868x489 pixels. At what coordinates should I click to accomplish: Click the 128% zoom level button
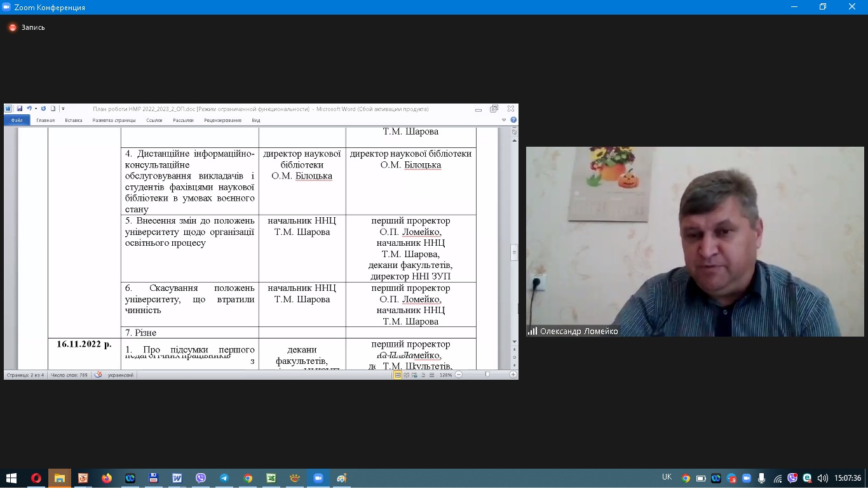point(445,375)
